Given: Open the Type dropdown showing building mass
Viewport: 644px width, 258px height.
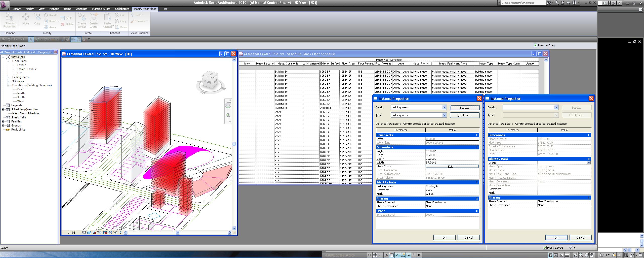Looking at the screenshot, I should click(444, 115).
